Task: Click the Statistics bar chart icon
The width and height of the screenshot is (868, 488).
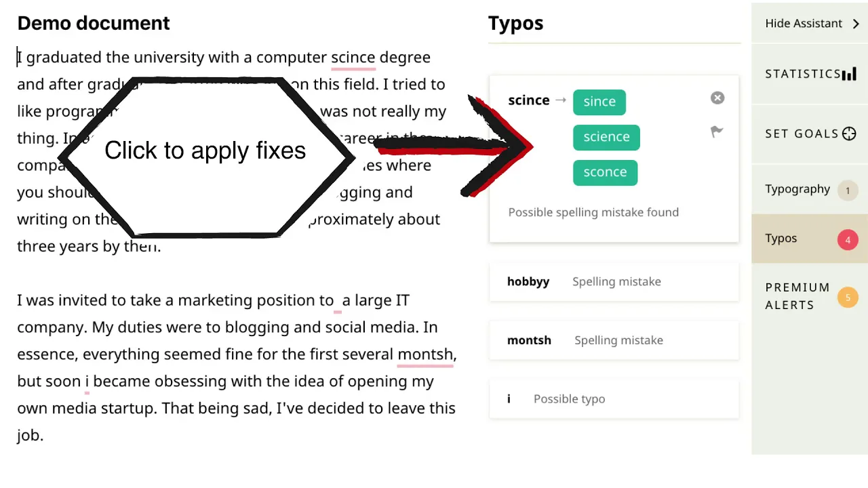Action: (x=849, y=74)
